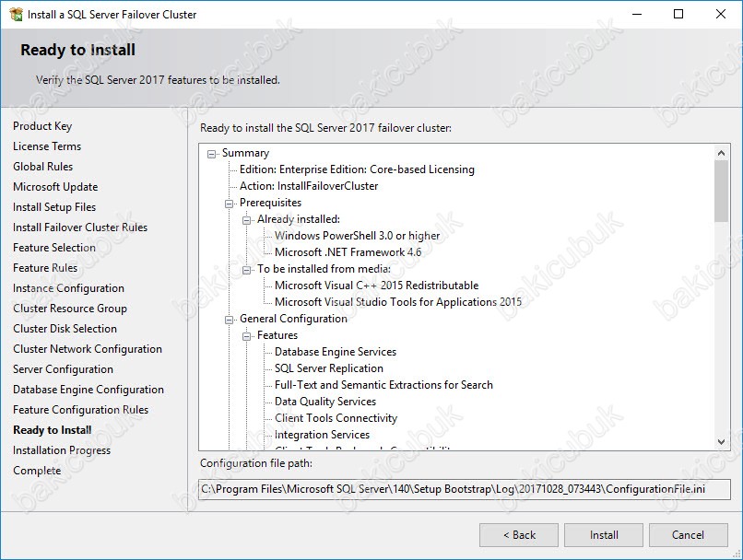Go to the Product Key step

[x=42, y=126]
